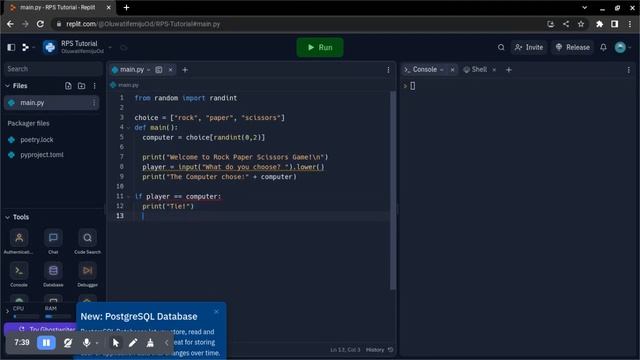Open the Files section three-dot menu
Viewport: 640px width, 360px height.
coord(95,86)
